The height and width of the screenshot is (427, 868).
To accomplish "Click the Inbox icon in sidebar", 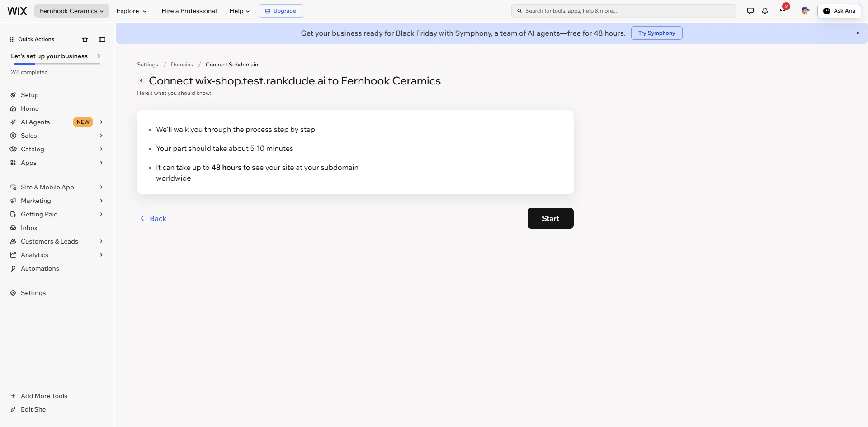I will click(13, 228).
